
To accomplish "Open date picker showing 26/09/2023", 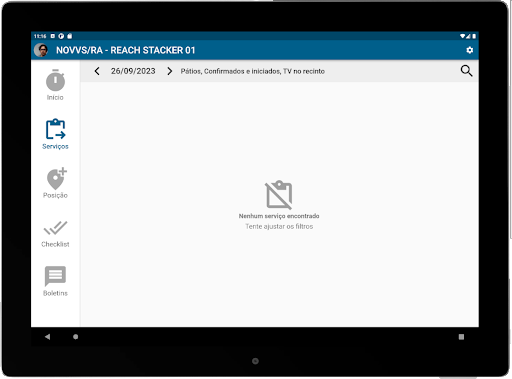I will pyautogui.click(x=133, y=71).
